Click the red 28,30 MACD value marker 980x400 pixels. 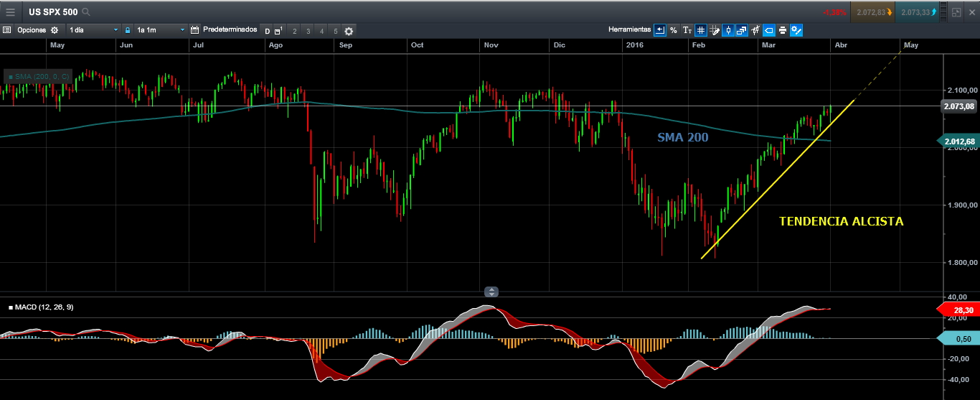click(x=958, y=310)
